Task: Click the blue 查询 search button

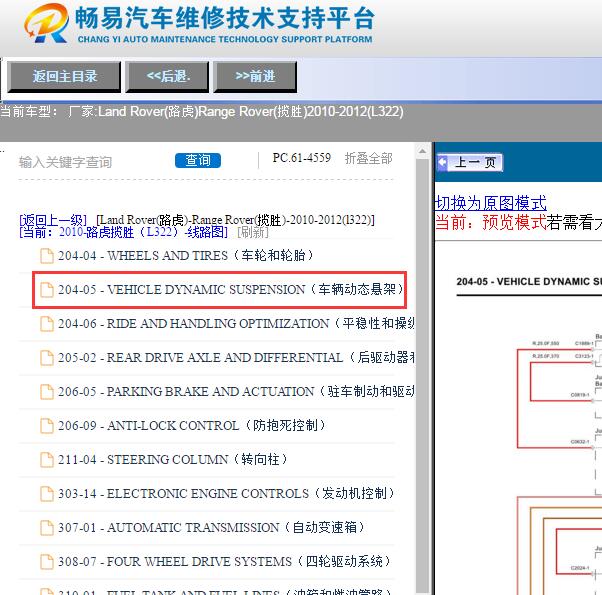Action: (x=198, y=160)
